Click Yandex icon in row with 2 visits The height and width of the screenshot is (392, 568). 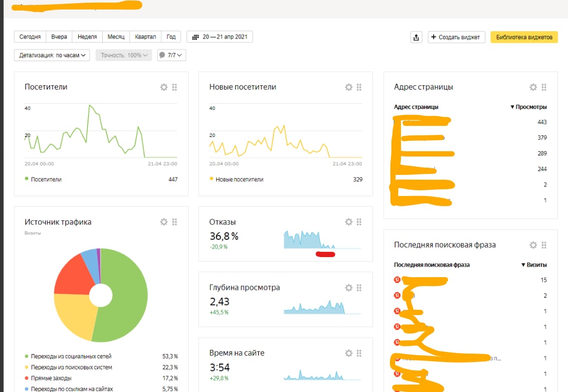[x=397, y=295]
